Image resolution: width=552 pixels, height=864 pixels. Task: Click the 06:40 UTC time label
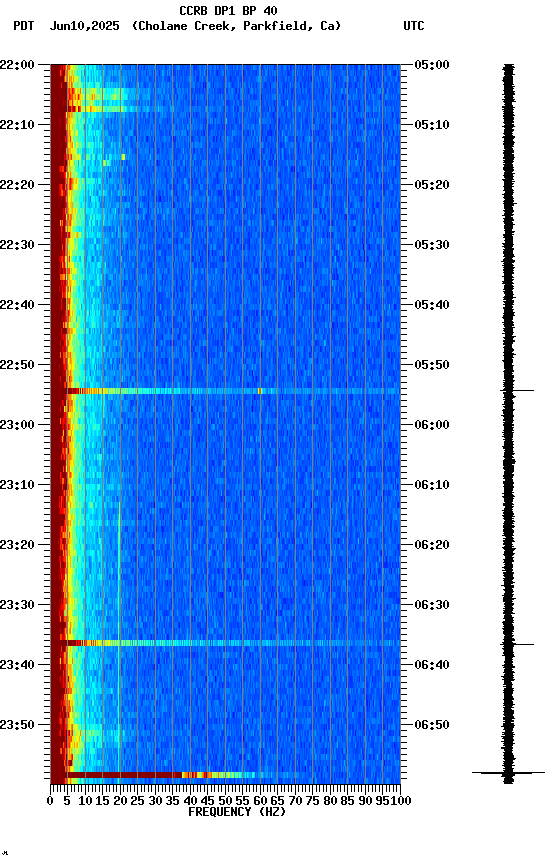point(432,665)
